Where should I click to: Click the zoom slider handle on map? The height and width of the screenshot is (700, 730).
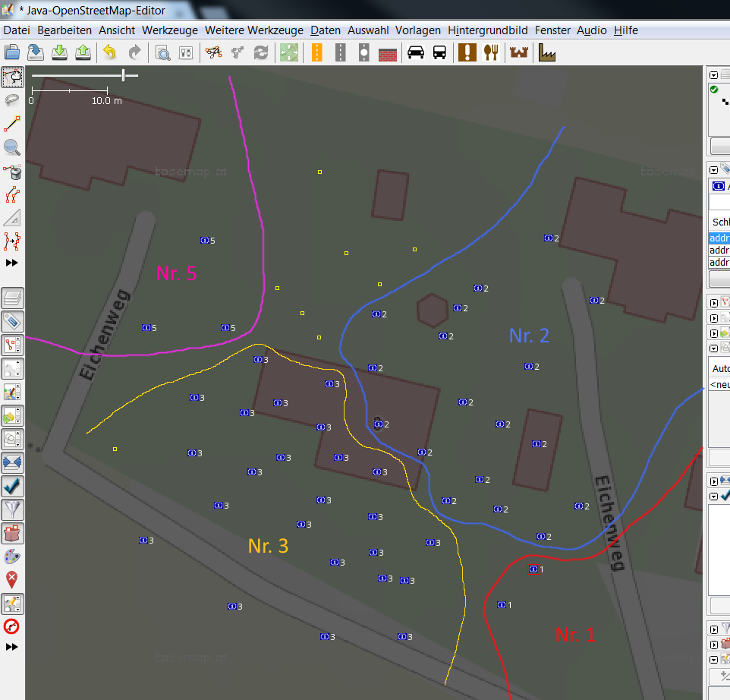click(x=124, y=74)
